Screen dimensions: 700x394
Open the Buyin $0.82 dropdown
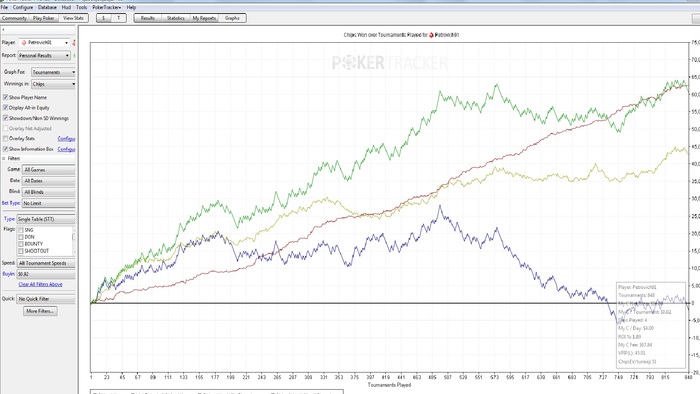click(x=46, y=274)
